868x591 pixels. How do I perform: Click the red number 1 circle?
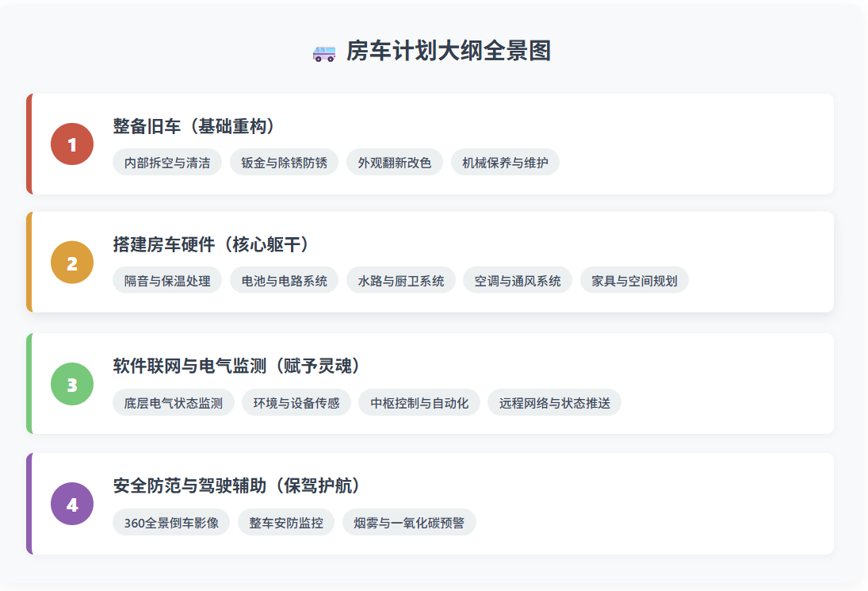click(x=72, y=144)
